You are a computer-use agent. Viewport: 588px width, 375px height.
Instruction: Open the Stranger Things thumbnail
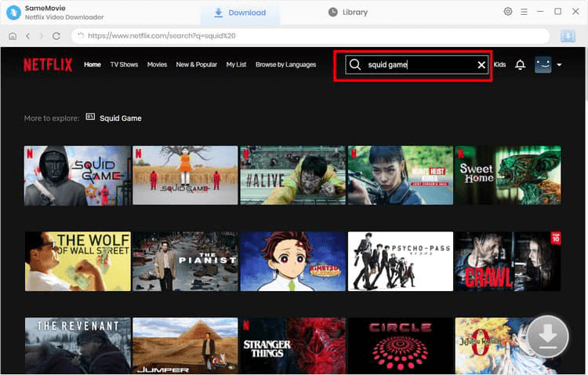292,345
